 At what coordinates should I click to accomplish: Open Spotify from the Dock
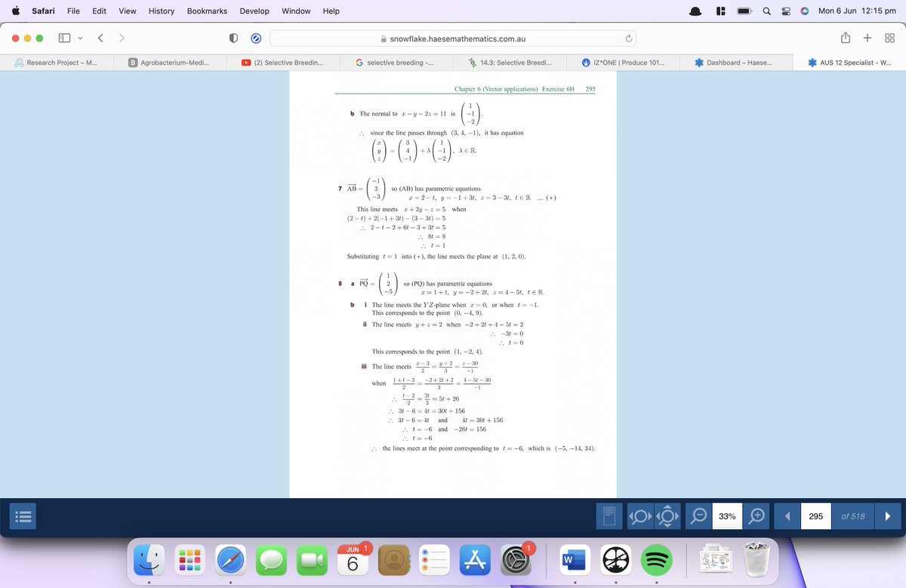[657, 562]
